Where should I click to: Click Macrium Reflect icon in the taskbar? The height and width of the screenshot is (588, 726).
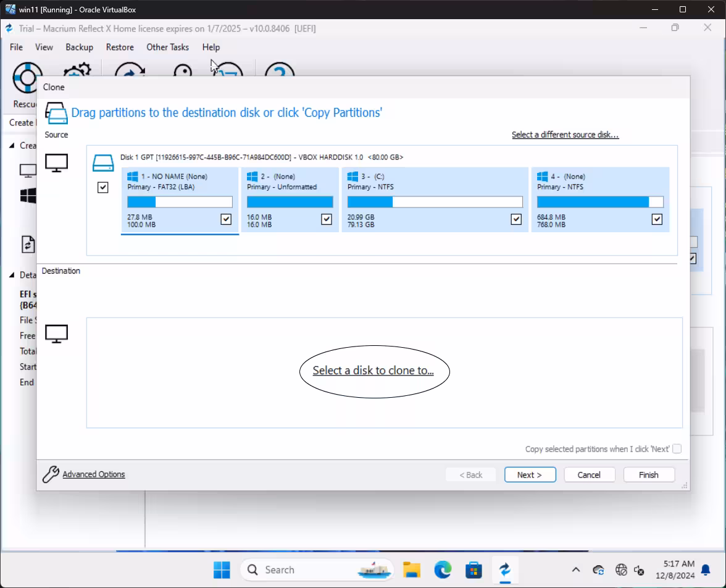pos(505,570)
